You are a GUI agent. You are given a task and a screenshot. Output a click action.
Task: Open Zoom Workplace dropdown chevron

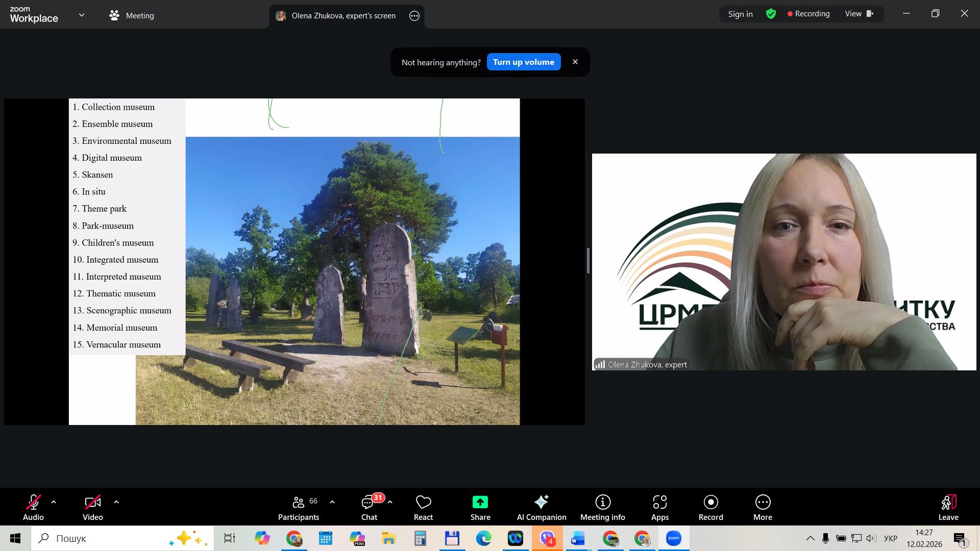click(x=82, y=15)
